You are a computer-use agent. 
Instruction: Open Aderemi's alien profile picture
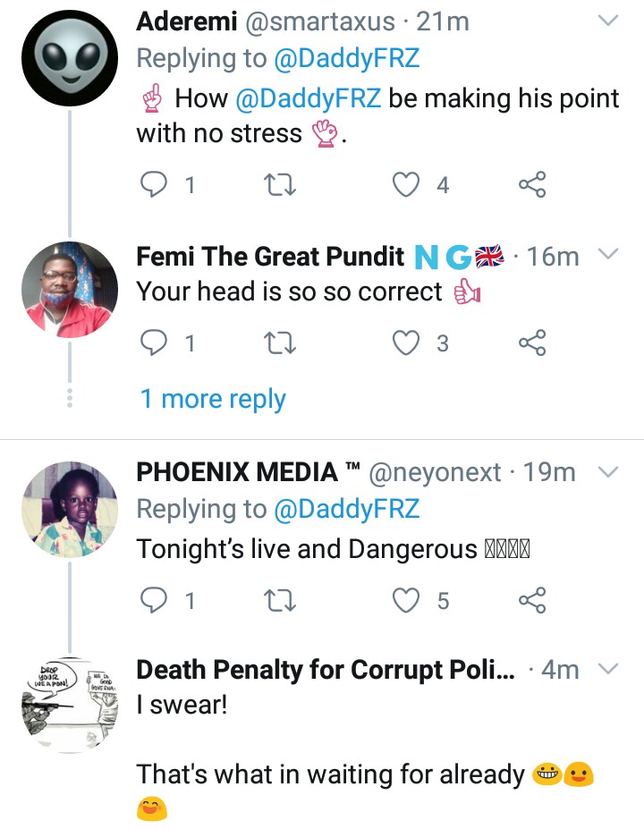(70, 58)
